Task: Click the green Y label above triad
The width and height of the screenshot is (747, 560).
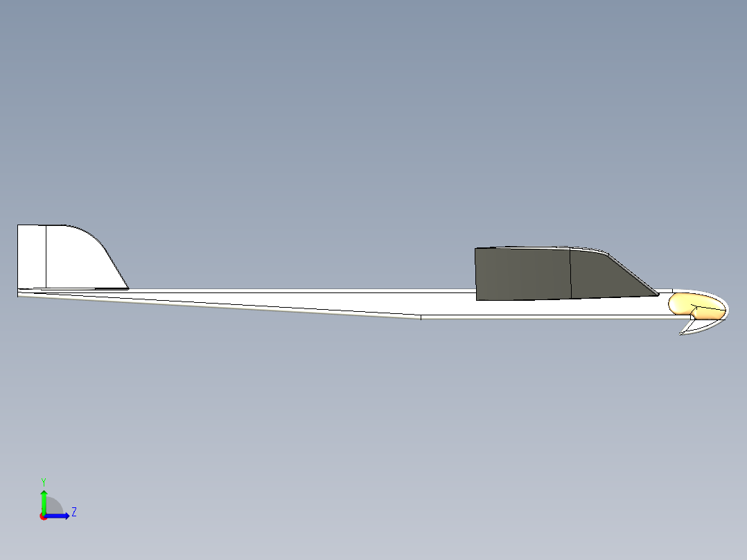Action: click(x=44, y=481)
